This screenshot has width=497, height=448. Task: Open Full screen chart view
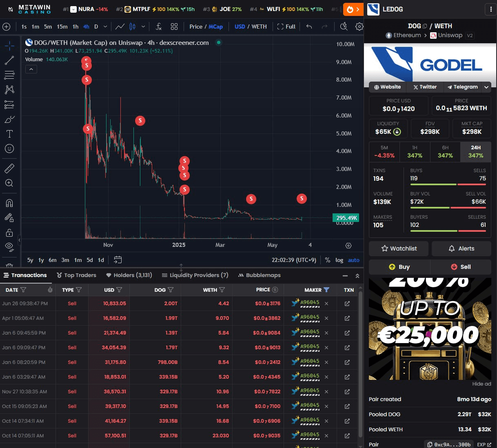pyautogui.click(x=286, y=27)
